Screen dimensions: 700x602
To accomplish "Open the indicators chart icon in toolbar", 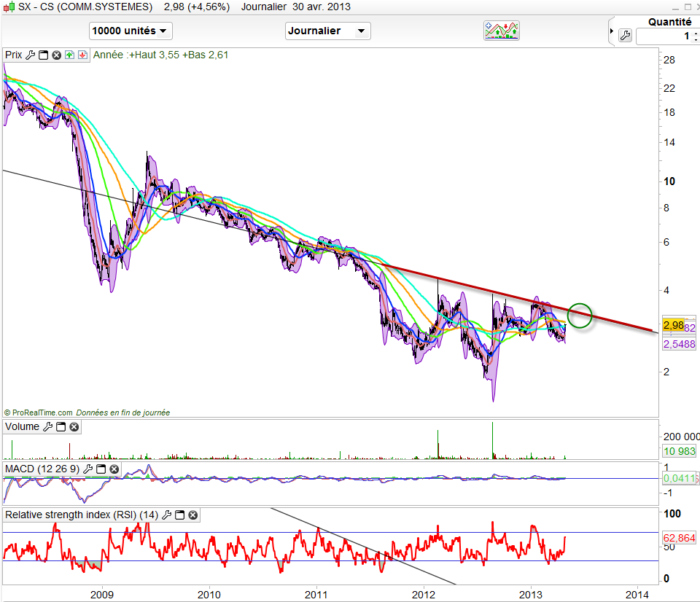I will point(502,31).
